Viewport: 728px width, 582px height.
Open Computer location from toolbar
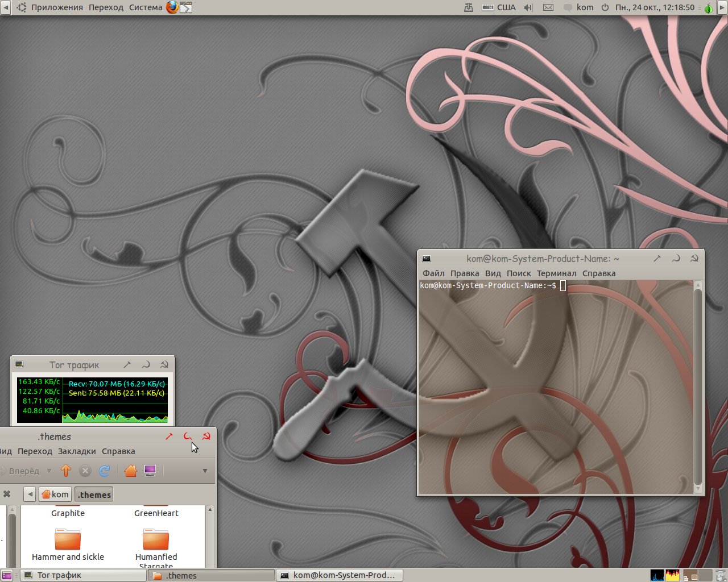point(150,471)
